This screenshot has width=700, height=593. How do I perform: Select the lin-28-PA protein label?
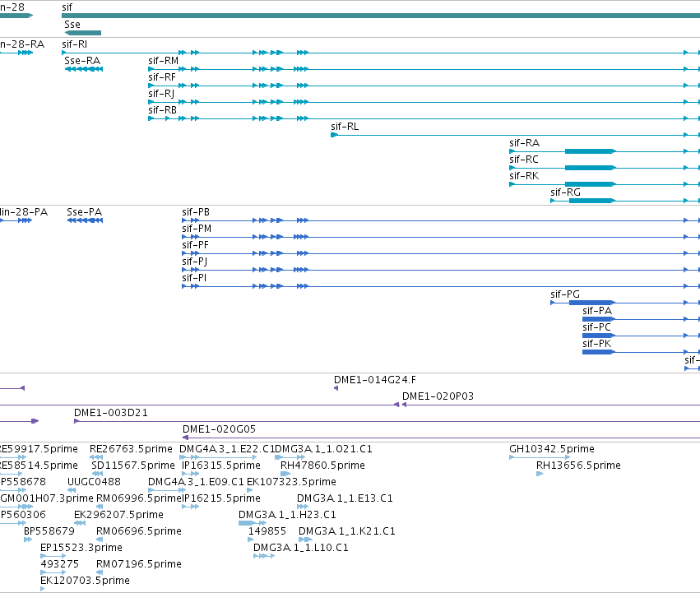point(24,212)
